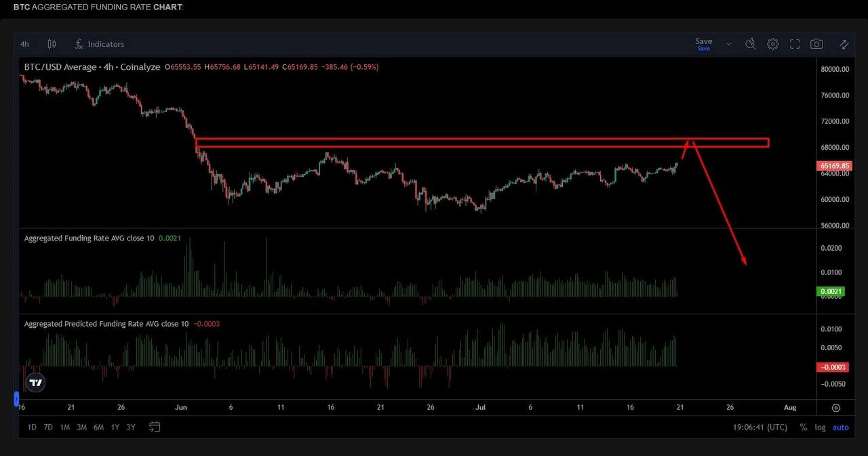Click the Save layout button

704,44
